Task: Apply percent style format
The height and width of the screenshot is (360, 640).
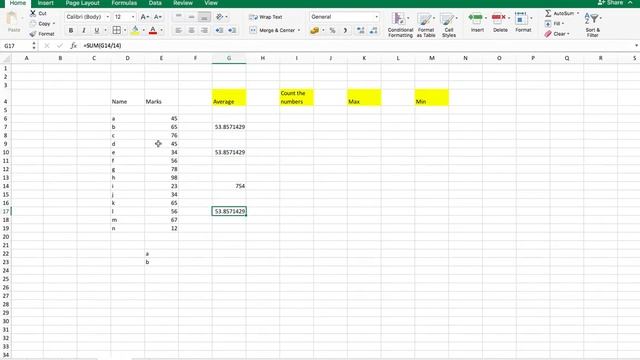Action: [333, 30]
